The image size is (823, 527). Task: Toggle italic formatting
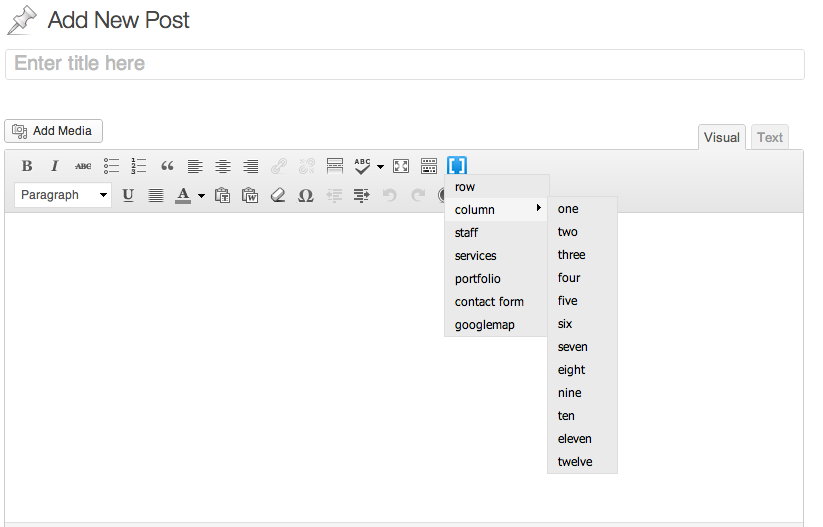[x=54, y=166]
